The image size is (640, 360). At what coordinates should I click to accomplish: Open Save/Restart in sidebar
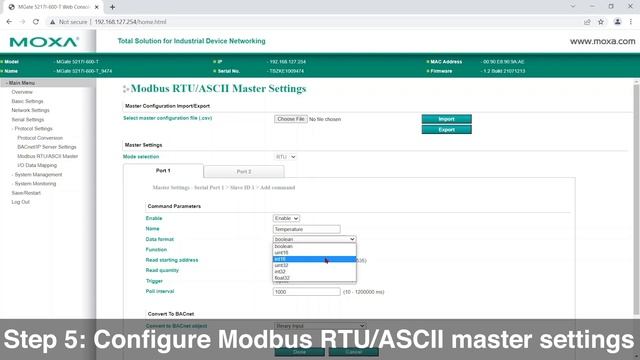(x=26, y=193)
